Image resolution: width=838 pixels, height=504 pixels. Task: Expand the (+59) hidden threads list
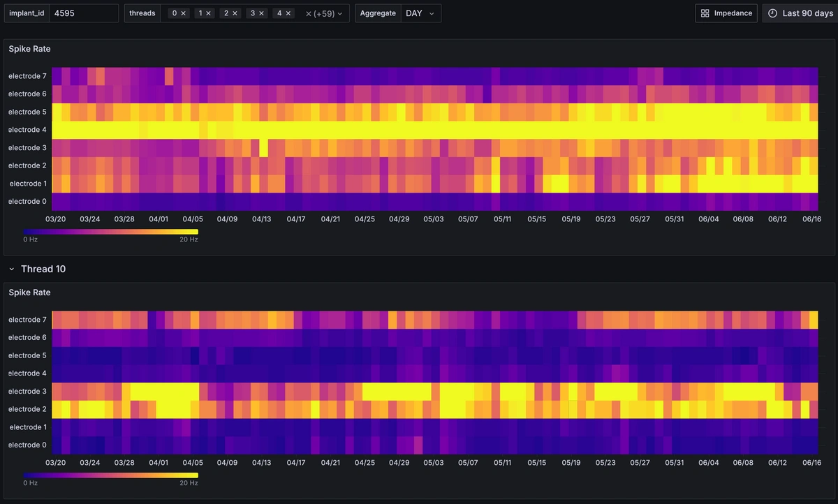coord(327,13)
